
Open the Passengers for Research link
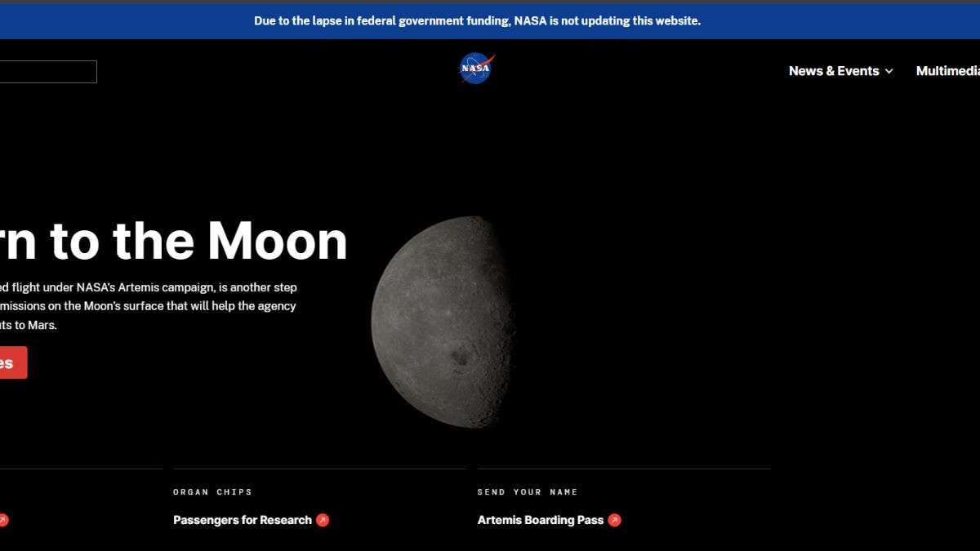[x=242, y=520]
